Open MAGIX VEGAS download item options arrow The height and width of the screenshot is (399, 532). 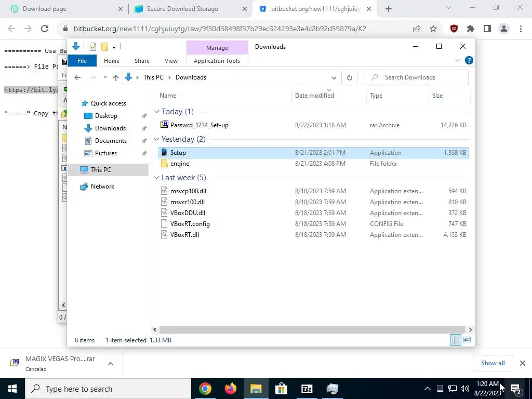111,363
